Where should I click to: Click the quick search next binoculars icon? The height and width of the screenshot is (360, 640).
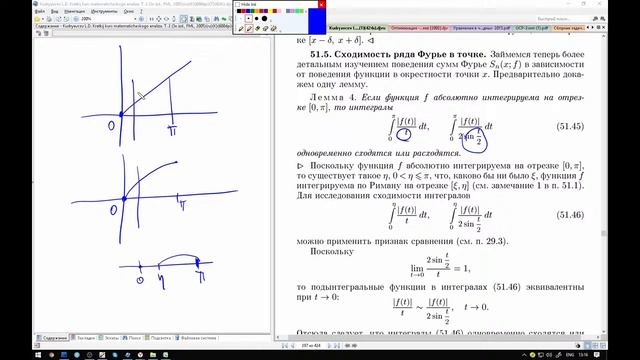click(602, 19)
